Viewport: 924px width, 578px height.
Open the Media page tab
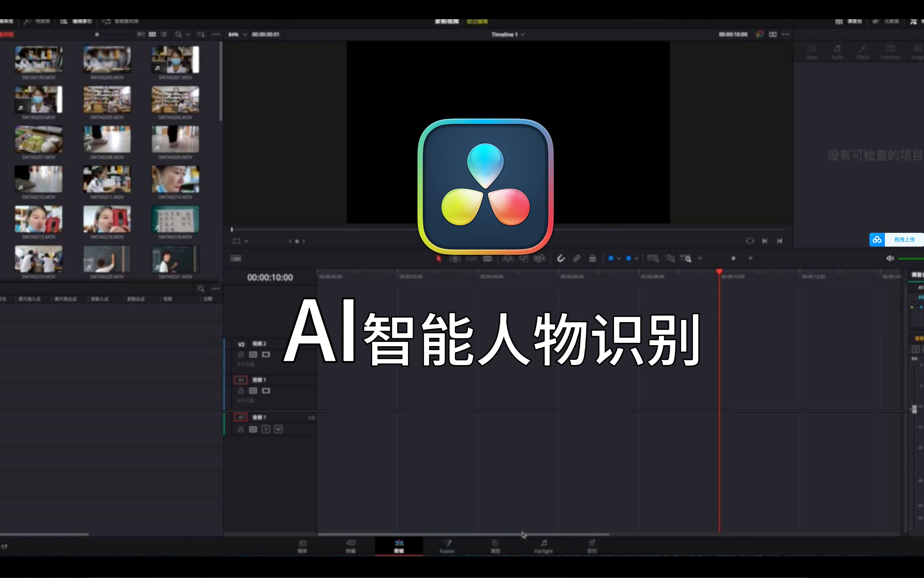[302, 546]
